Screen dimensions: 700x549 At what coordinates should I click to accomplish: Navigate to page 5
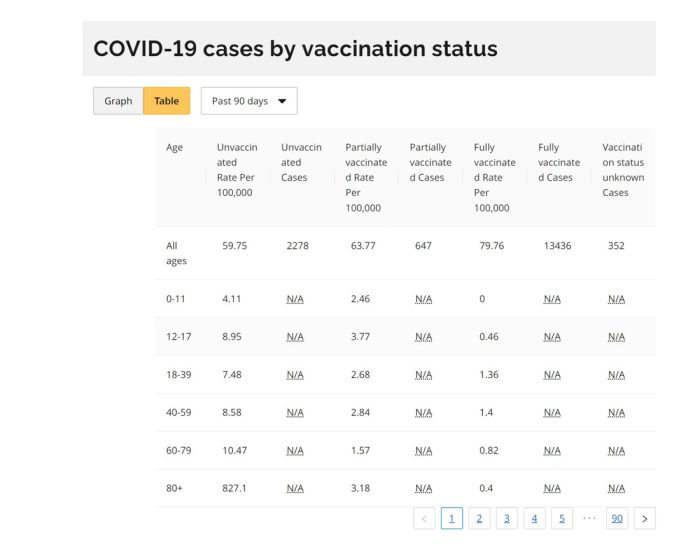click(x=562, y=518)
